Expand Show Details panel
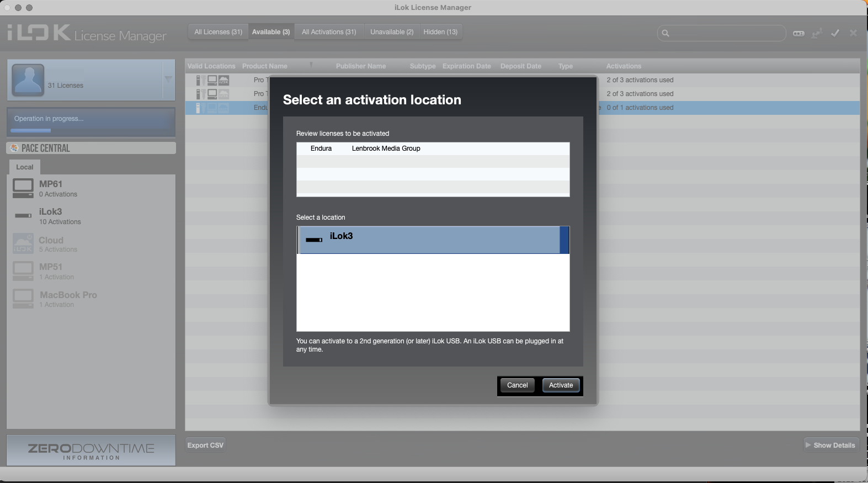Screen dimensions: 868x483 point(830,445)
